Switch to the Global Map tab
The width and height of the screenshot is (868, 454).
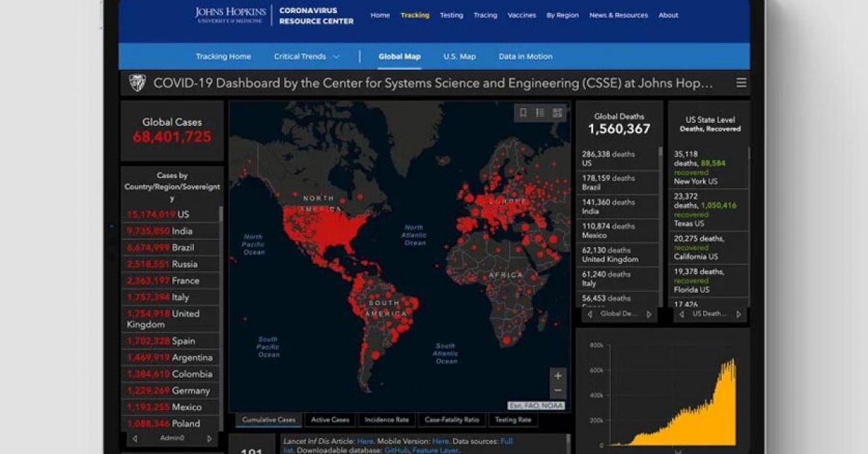click(x=399, y=56)
